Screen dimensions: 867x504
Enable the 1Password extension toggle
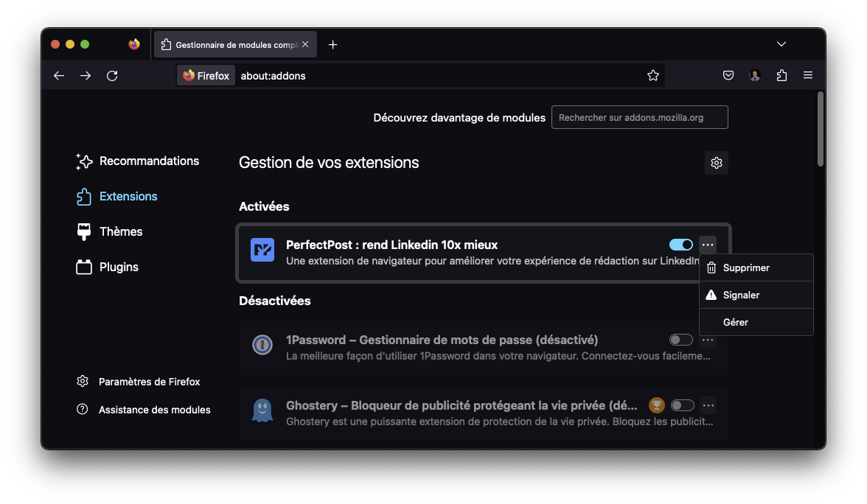(x=680, y=340)
